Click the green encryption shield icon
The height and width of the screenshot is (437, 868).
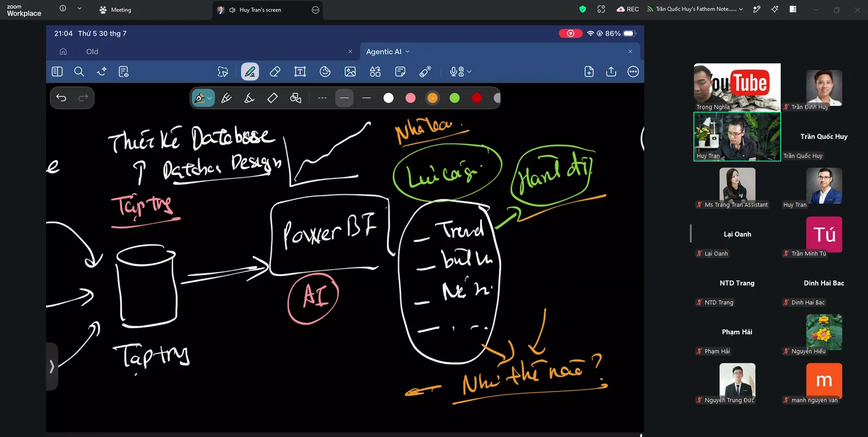[x=583, y=9]
